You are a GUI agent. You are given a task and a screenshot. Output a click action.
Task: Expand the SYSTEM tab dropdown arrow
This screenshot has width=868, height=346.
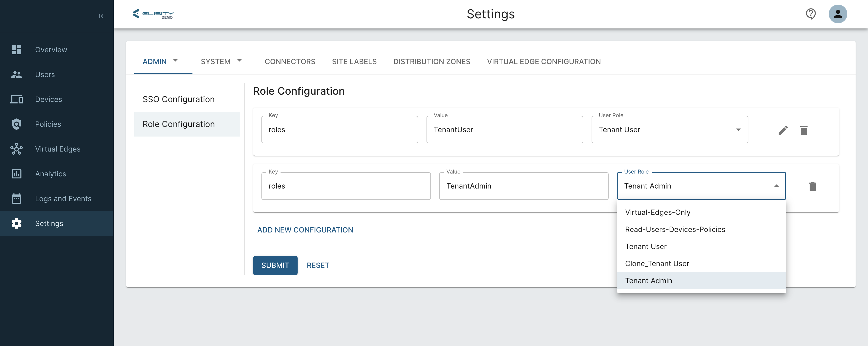coord(239,60)
